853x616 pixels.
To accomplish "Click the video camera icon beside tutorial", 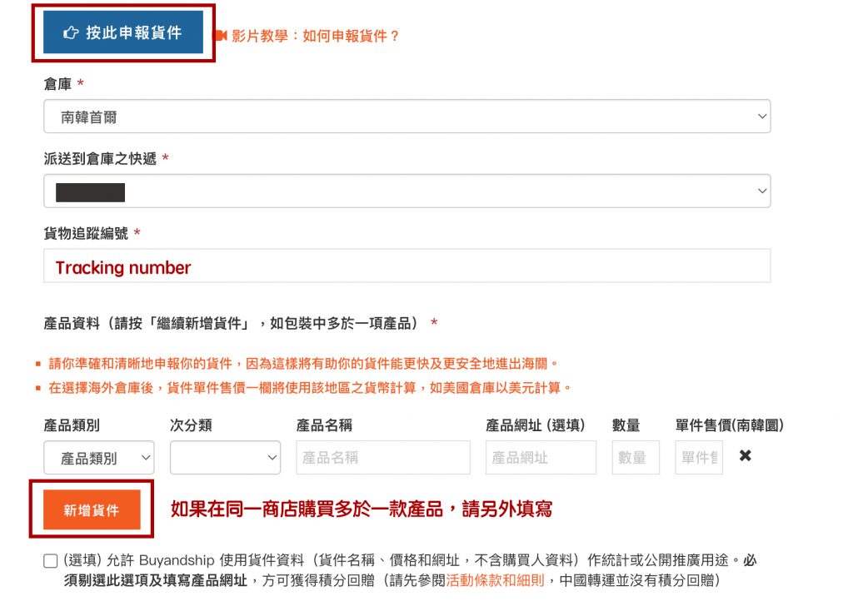I will pos(221,36).
